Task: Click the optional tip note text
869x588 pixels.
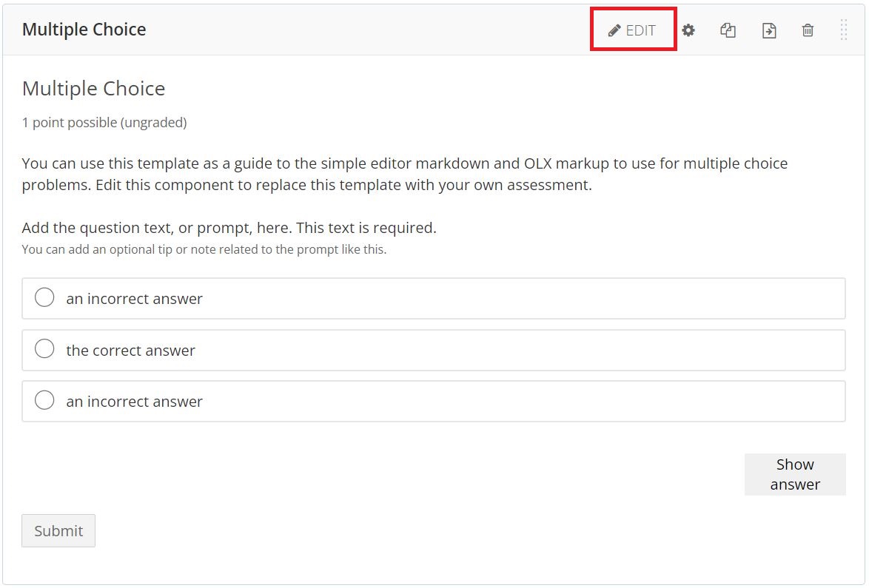Action: [204, 249]
